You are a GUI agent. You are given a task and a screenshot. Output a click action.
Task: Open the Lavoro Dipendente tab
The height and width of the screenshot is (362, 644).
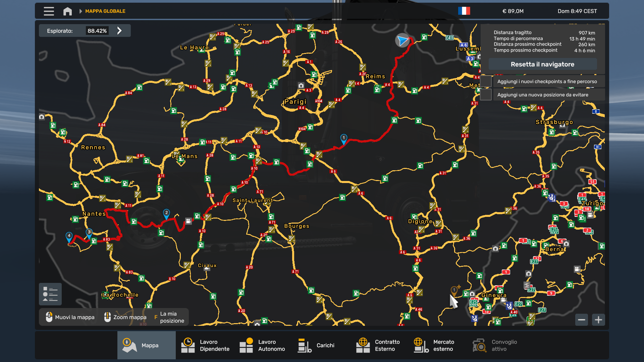(205, 345)
